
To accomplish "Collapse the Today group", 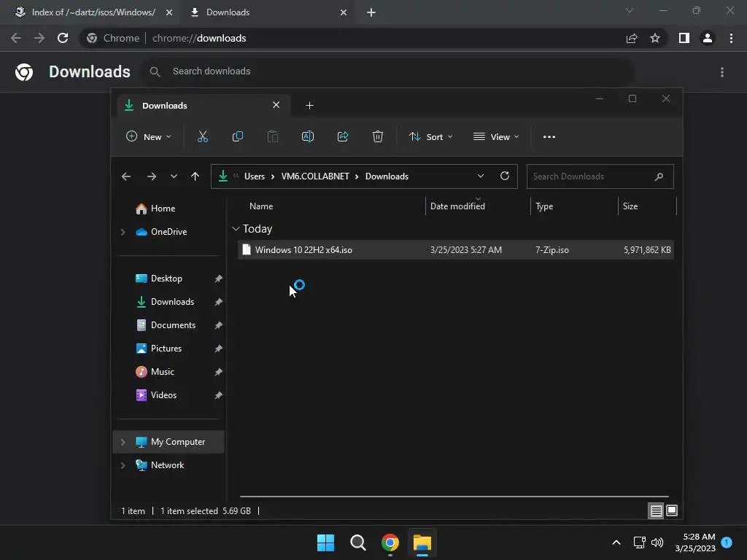I will click(236, 229).
